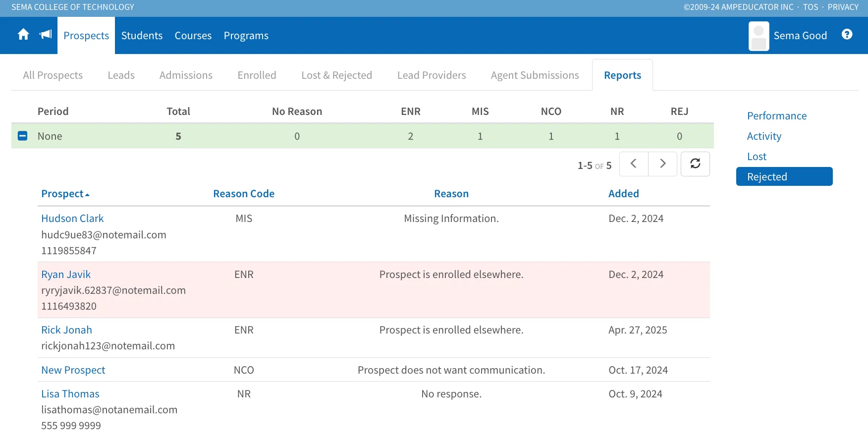Go to the Home icon

click(23, 35)
